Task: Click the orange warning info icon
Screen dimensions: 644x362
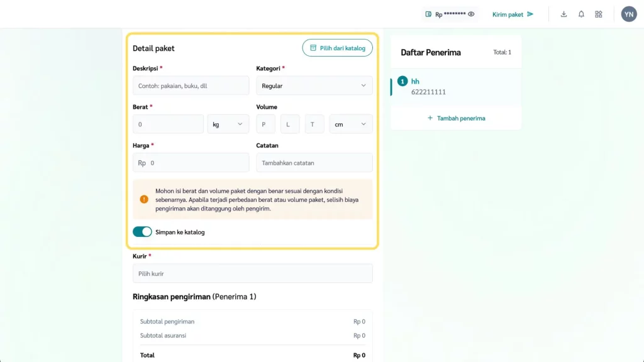Action: pos(144,199)
